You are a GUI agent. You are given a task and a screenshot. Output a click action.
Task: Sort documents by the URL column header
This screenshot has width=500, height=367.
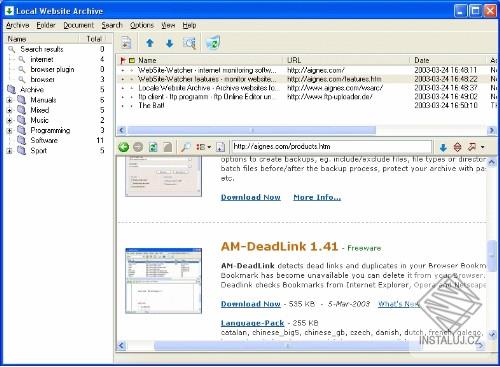tap(348, 60)
